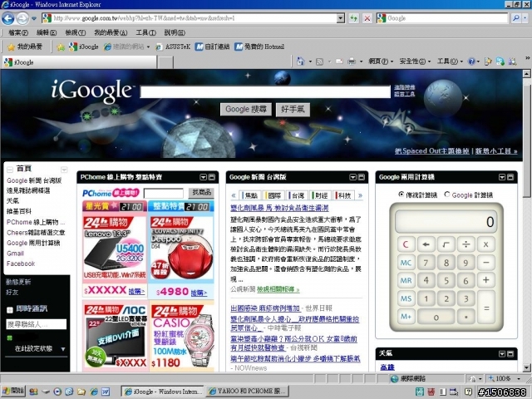Click the Print icon in command bar
The image size is (532, 399).
pos(352,62)
